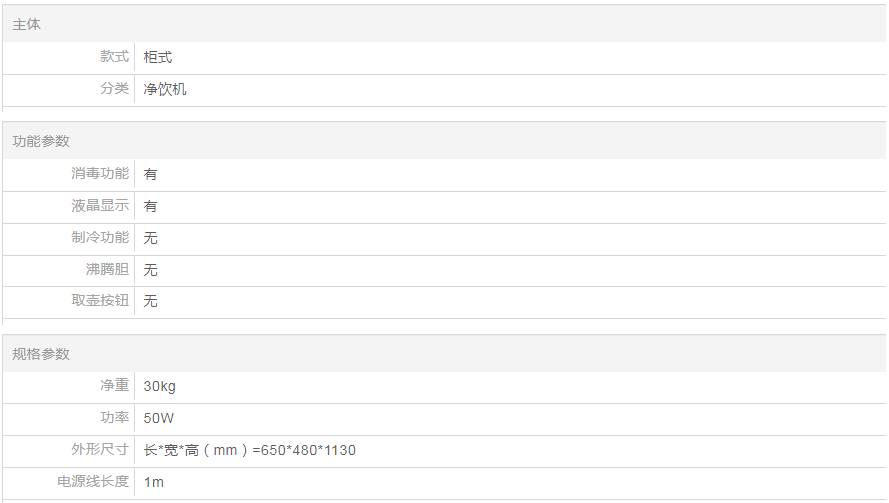Select the 电源线长度 row label
889x503 pixels.
coord(93,481)
